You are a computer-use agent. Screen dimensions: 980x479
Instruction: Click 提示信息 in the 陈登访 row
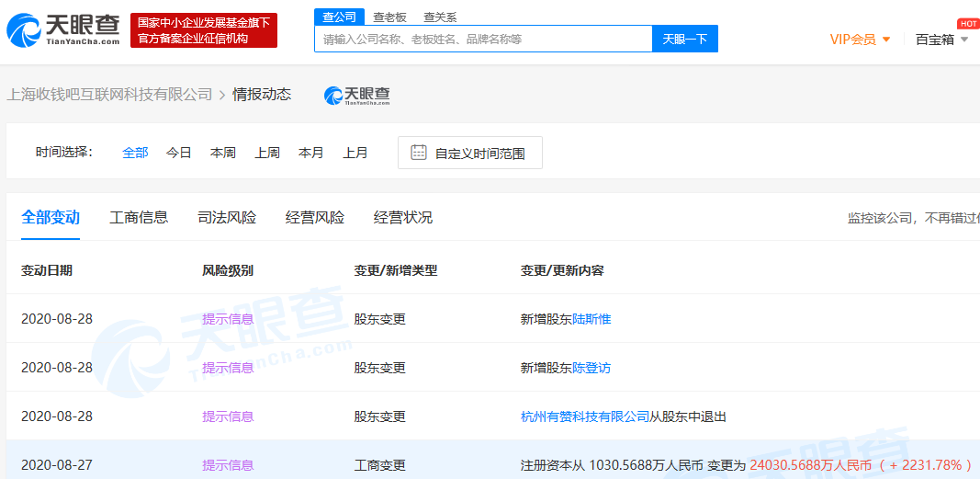pyautogui.click(x=228, y=368)
